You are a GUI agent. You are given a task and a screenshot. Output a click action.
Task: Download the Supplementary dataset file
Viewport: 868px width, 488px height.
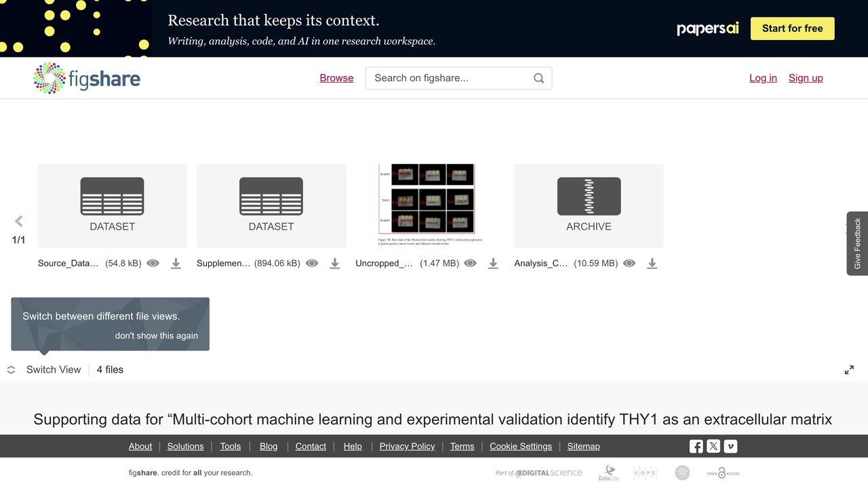point(334,264)
